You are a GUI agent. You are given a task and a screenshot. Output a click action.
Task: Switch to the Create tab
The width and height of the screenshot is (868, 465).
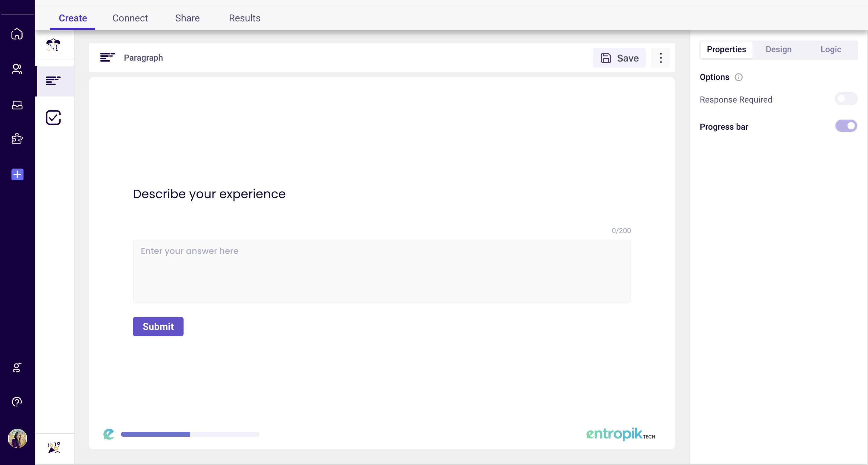(x=73, y=18)
